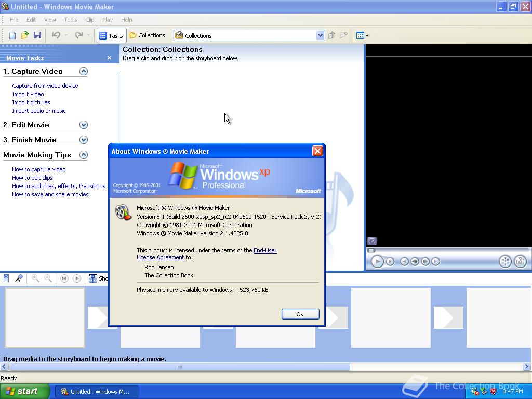Click the Next Frame button

tap(425, 262)
